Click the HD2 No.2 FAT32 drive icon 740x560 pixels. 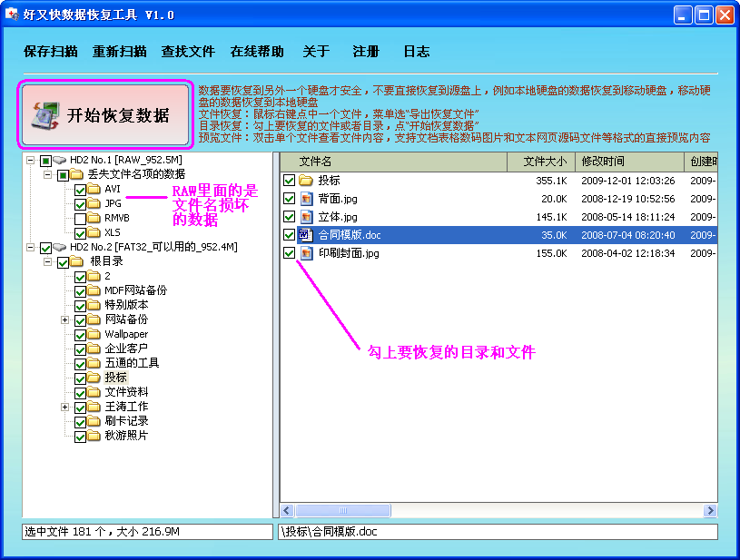point(59,247)
